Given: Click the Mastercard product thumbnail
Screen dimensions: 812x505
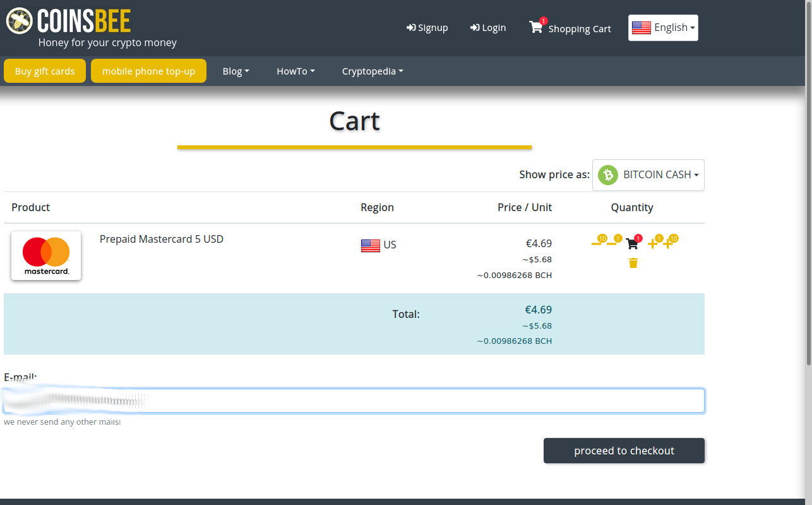Looking at the screenshot, I should click(x=46, y=255).
